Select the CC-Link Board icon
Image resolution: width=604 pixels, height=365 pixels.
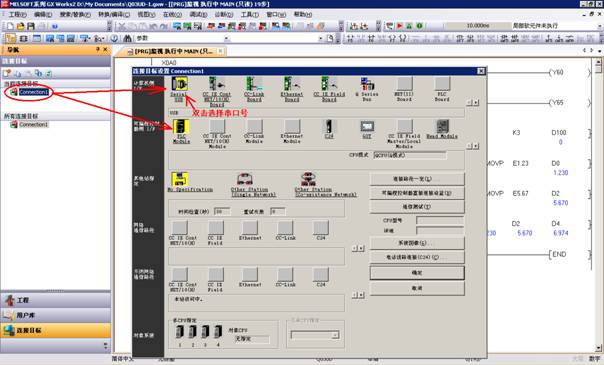point(254,84)
